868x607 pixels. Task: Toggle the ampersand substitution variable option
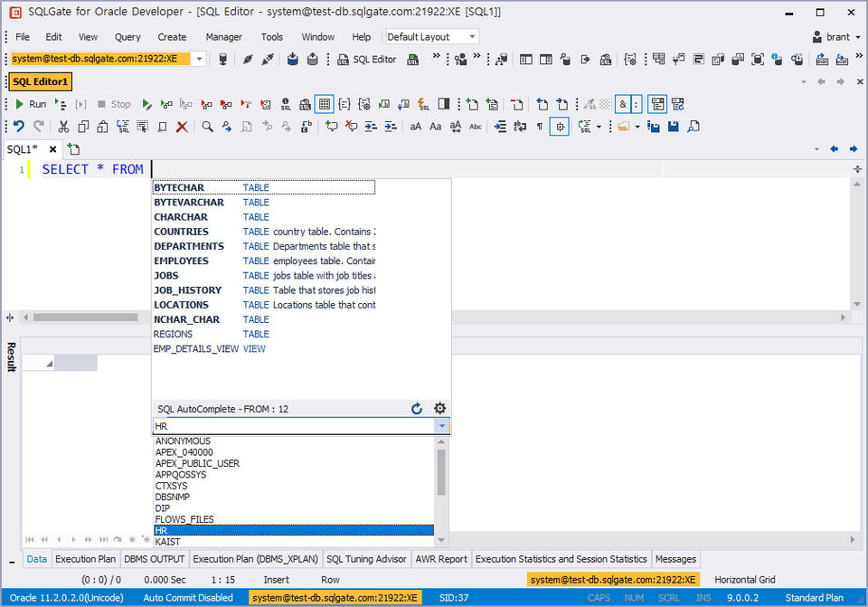coord(623,103)
